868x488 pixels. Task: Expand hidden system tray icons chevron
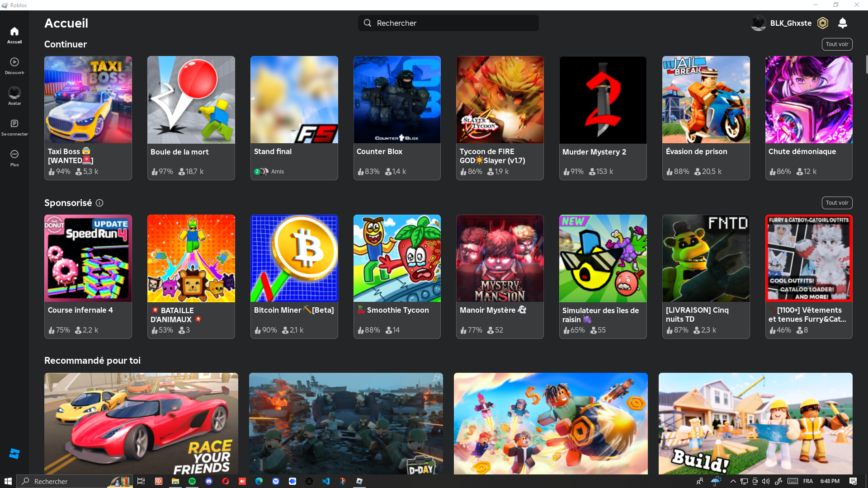pyautogui.click(x=733, y=481)
